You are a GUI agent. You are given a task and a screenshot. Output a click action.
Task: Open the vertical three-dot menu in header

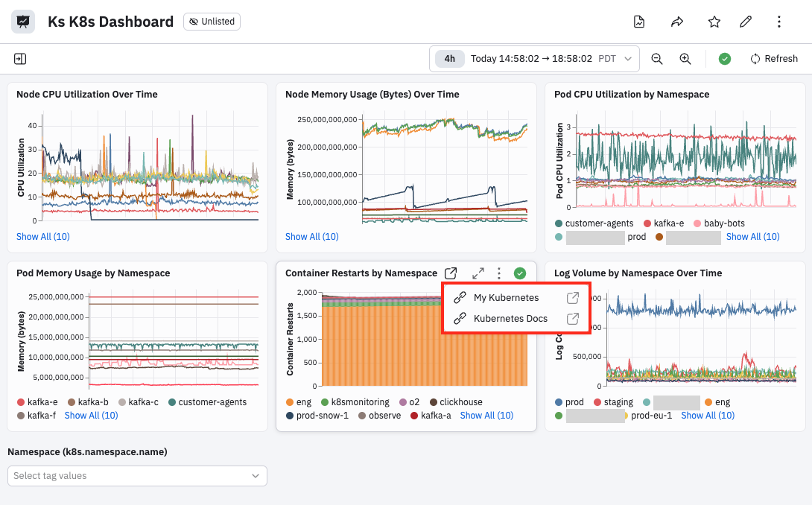[779, 22]
